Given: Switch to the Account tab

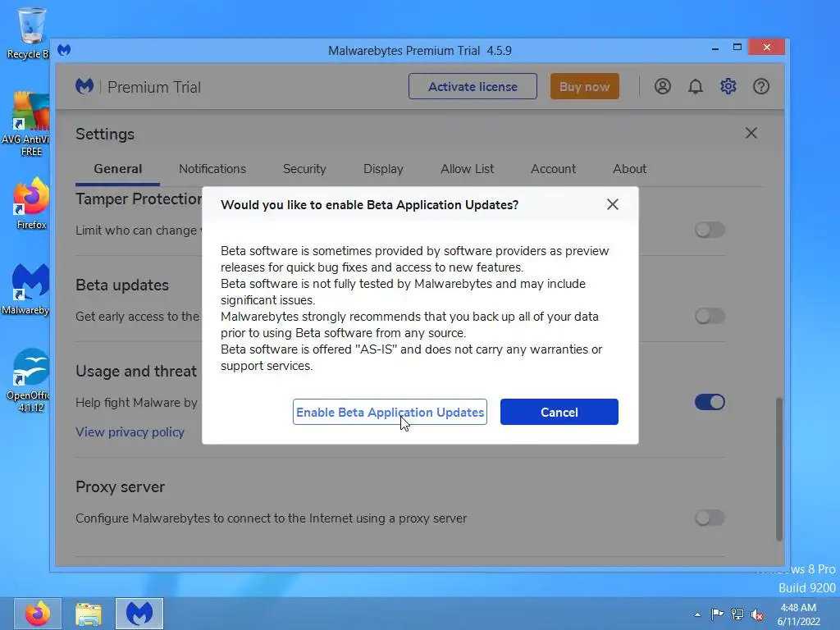Looking at the screenshot, I should click(x=553, y=169).
